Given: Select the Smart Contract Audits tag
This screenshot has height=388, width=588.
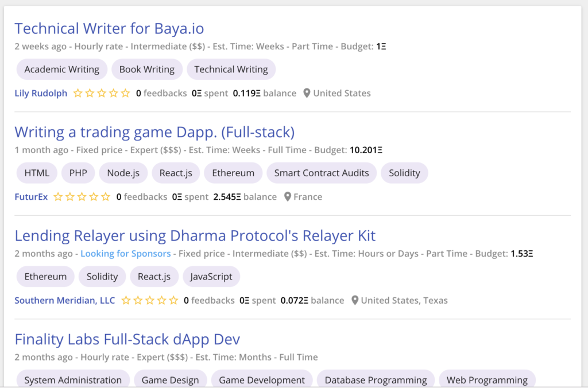Looking at the screenshot, I should click(x=322, y=173).
